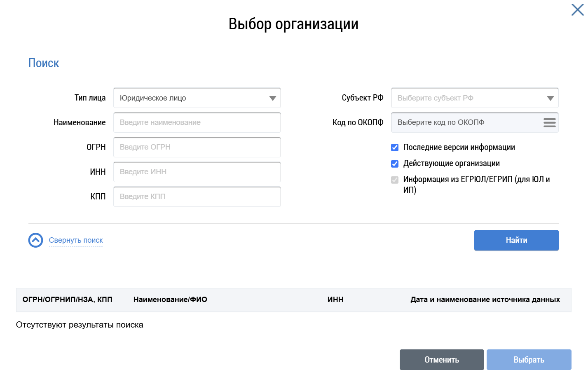Open the Выберите субъект РФ dropdown
The height and width of the screenshot is (384, 588).
click(475, 98)
